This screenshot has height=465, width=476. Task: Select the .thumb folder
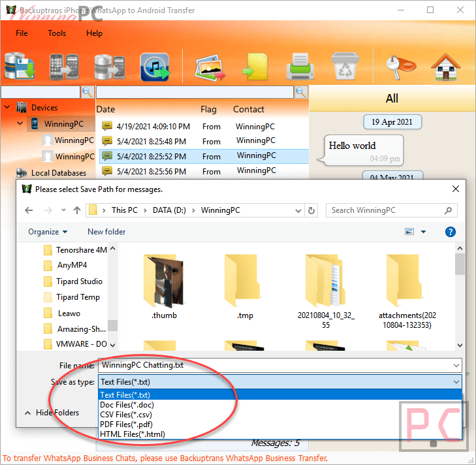point(164,287)
